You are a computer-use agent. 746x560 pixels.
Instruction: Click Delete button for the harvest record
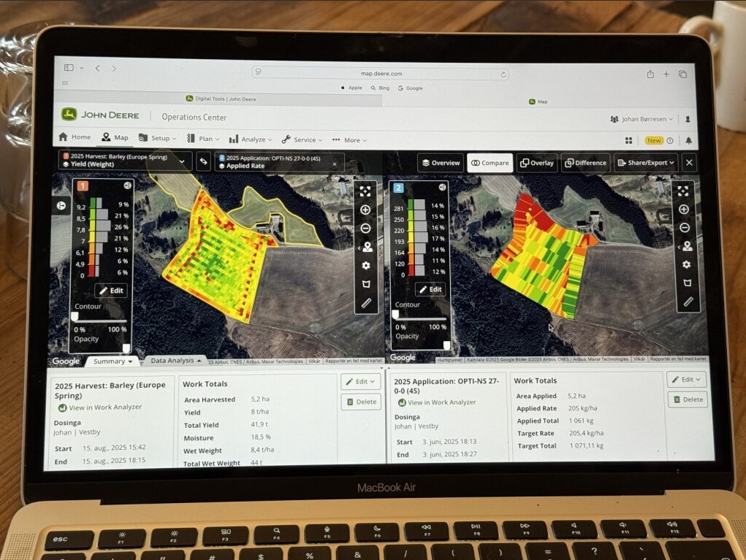click(x=360, y=402)
